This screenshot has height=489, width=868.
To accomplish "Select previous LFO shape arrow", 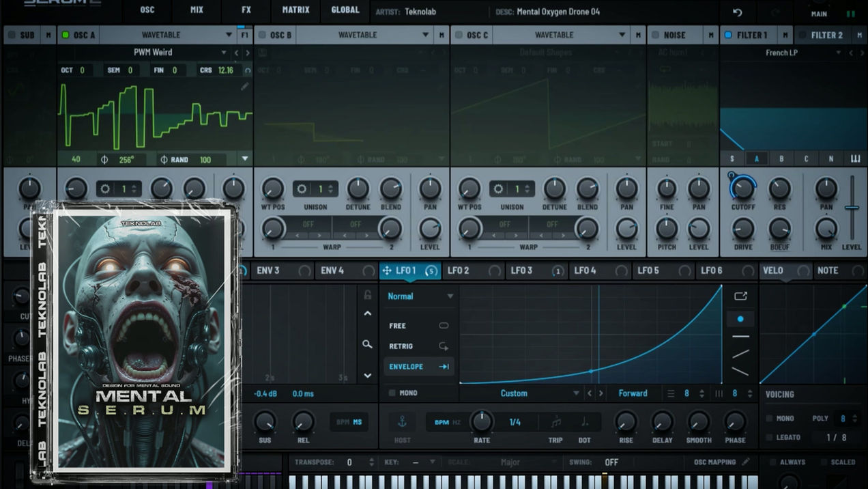I will (x=590, y=393).
